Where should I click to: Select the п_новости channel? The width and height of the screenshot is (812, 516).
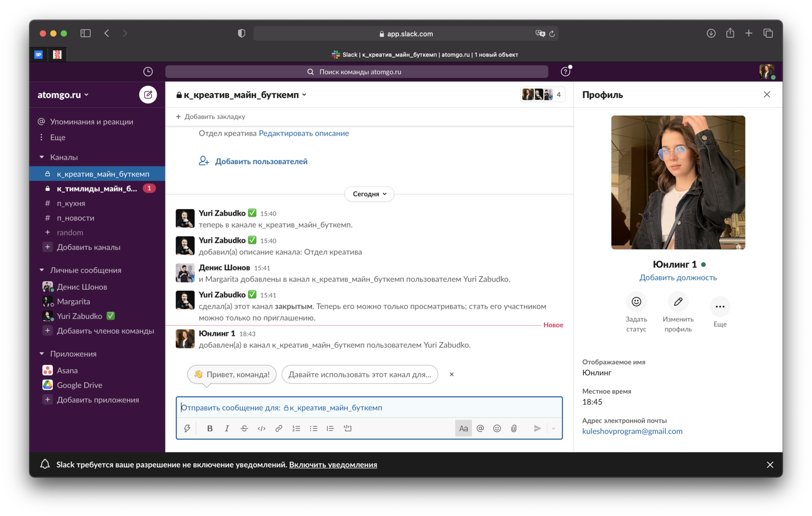(97, 218)
